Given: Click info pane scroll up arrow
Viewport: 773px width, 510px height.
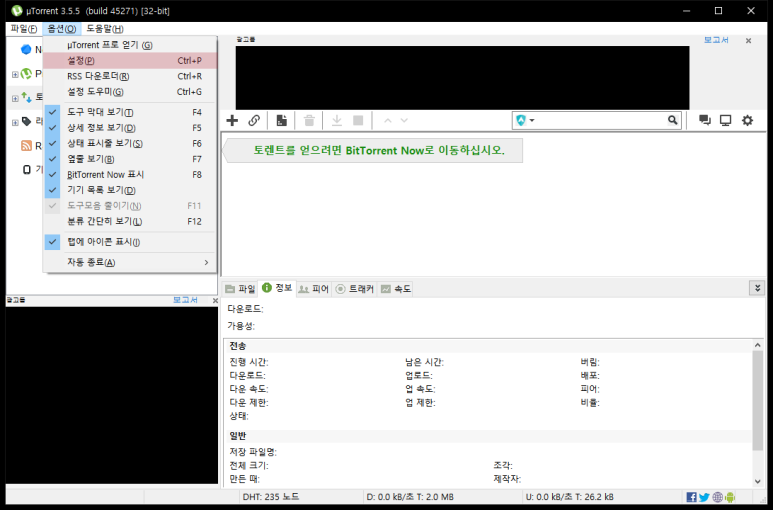Looking at the screenshot, I should pos(757,345).
